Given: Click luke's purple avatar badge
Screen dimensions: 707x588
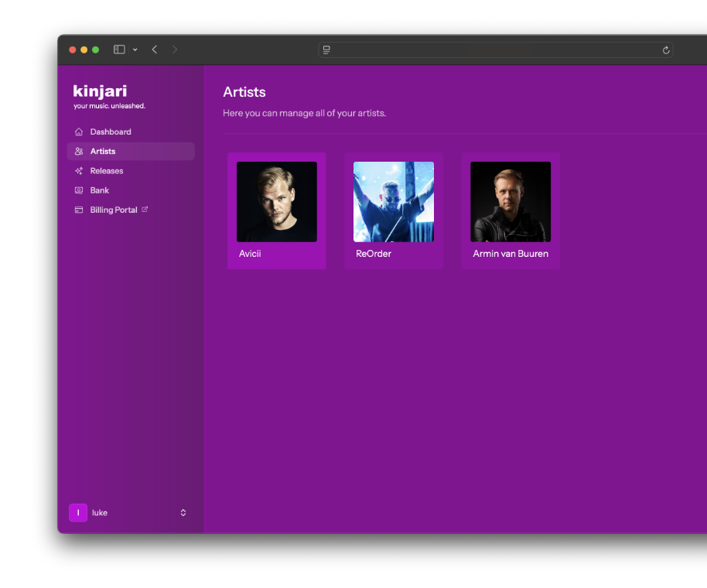Looking at the screenshot, I should coord(78,513).
